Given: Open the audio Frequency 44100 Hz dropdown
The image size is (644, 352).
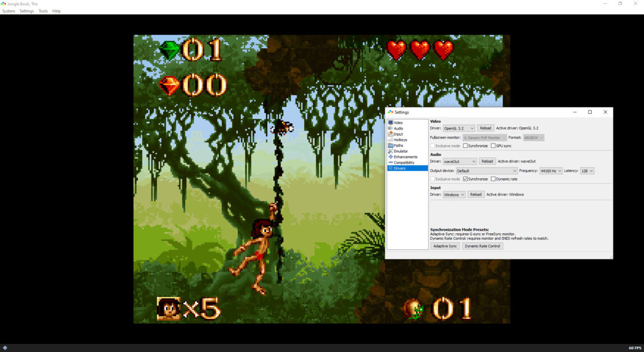Looking at the screenshot, I should (550, 171).
